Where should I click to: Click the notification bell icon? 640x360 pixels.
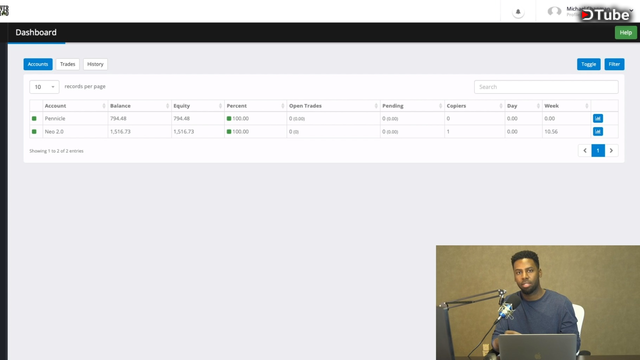pyautogui.click(x=518, y=12)
